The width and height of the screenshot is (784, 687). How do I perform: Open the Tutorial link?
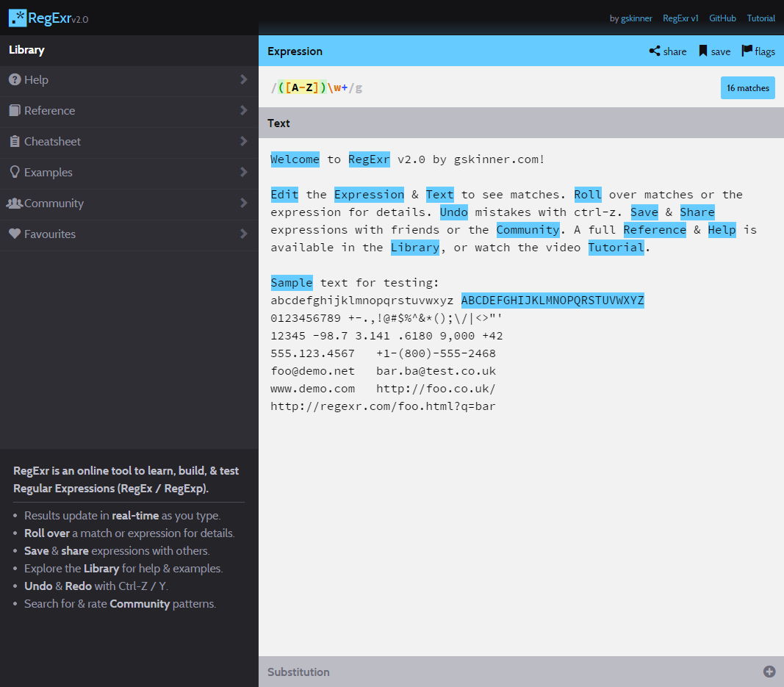tap(760, 18)
